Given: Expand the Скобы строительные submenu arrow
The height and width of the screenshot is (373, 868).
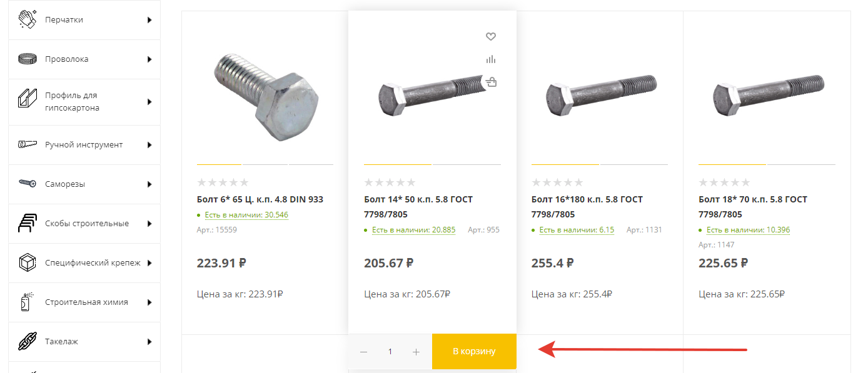Looking at the screenshot, I should point(149,224).
